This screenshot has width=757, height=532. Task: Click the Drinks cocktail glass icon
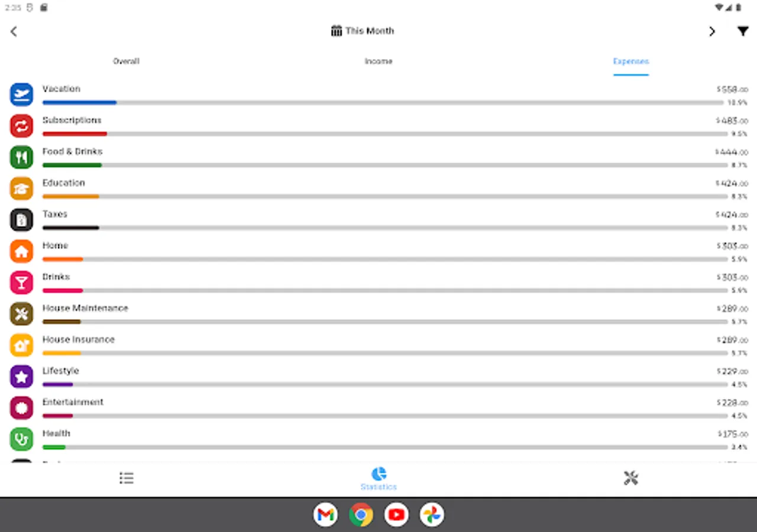click(21, 283)
